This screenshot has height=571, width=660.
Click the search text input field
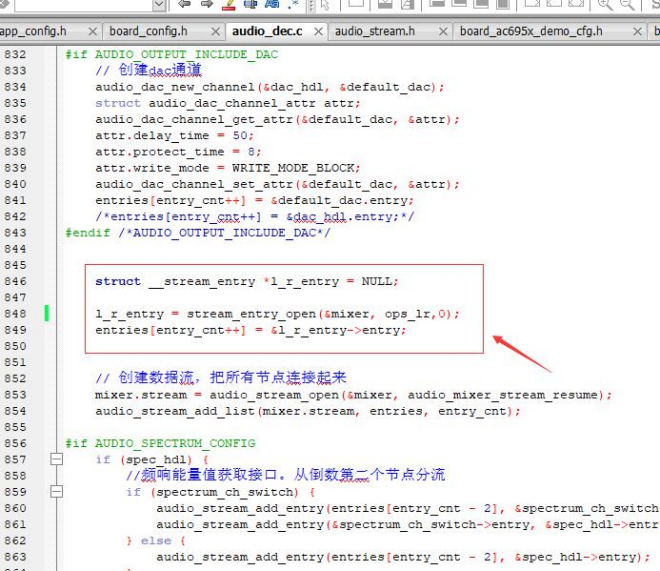click(84, 5)
